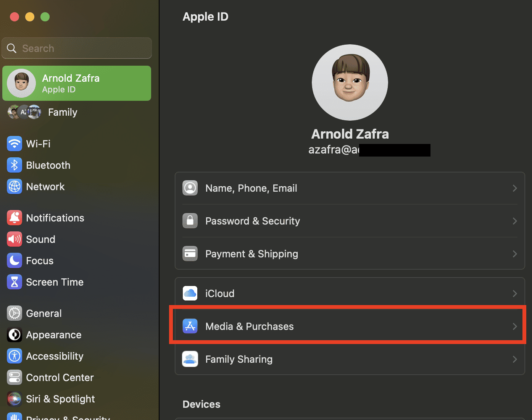The height and width of the screenshot is (420, 532).
Task: Select the Network globe icon
Action: [15, 187]
